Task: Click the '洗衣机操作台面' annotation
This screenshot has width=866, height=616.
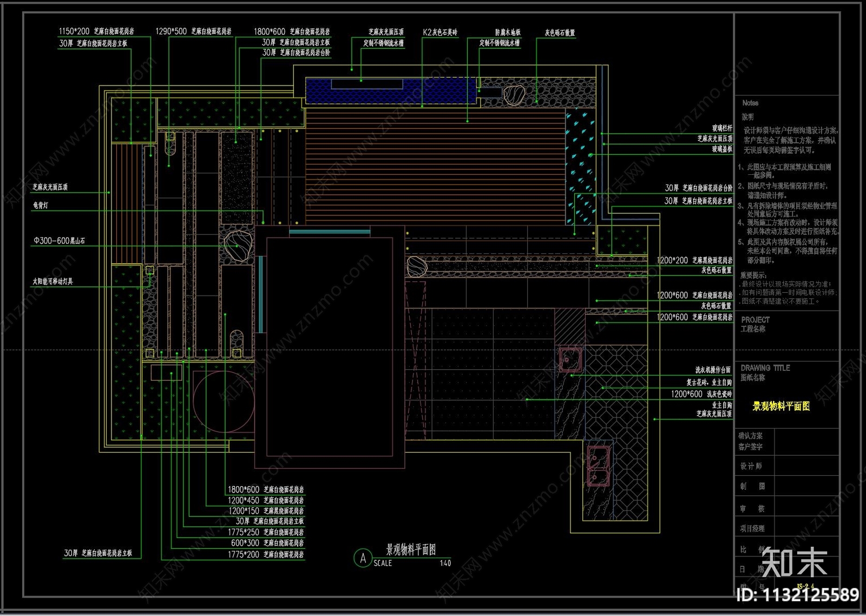Action: point(713,370)
